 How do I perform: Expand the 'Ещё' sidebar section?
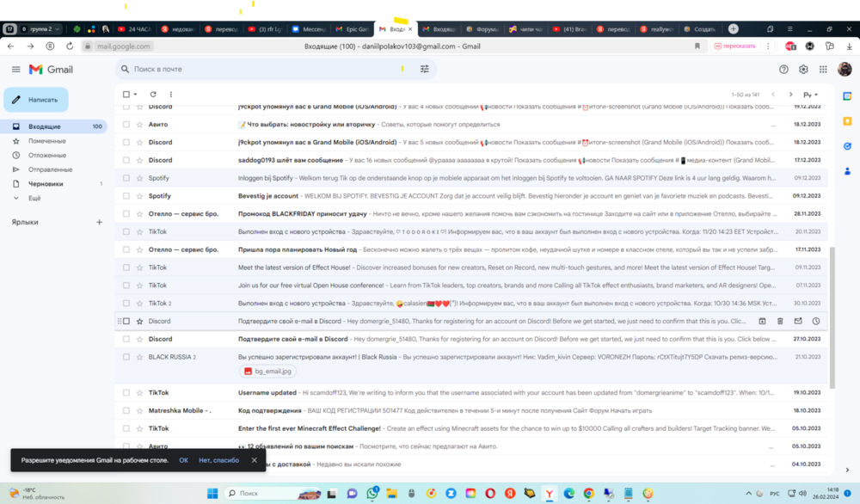(x=34, y=198)
